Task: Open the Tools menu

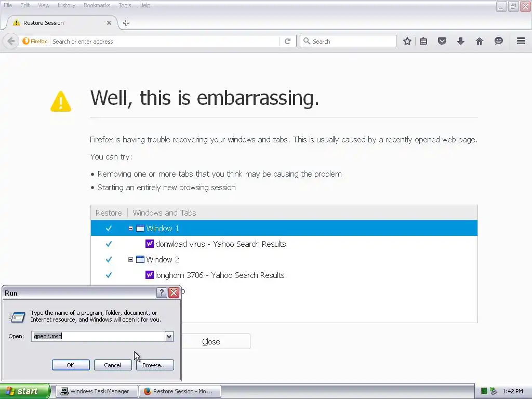Action: click(x=125, y=5)
